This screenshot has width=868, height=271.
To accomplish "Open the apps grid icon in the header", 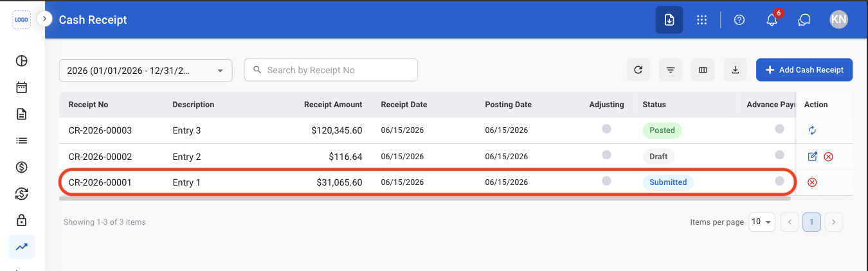I will point(702,20).
